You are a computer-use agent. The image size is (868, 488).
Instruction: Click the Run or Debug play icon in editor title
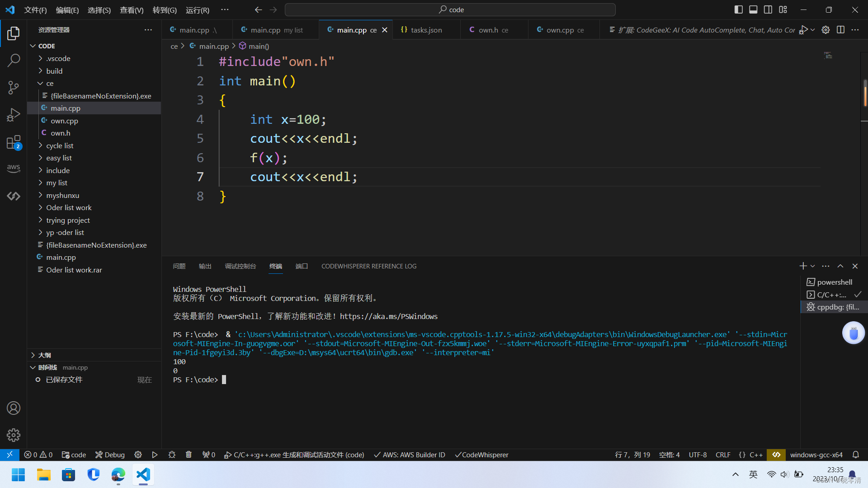803,30
